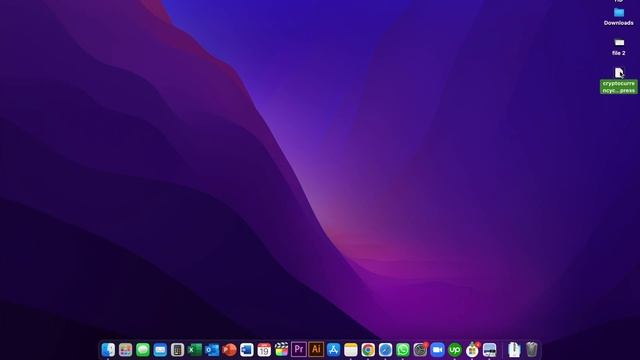Open the Preview app in the Dock
This screenshot has height=360, width=640.
(x=489, y=350)
